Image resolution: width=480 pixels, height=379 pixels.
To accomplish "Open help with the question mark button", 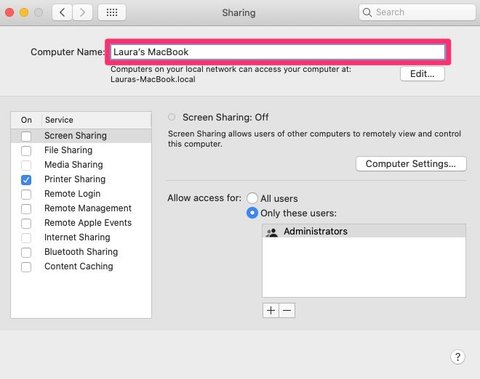I will pos(458,357).
